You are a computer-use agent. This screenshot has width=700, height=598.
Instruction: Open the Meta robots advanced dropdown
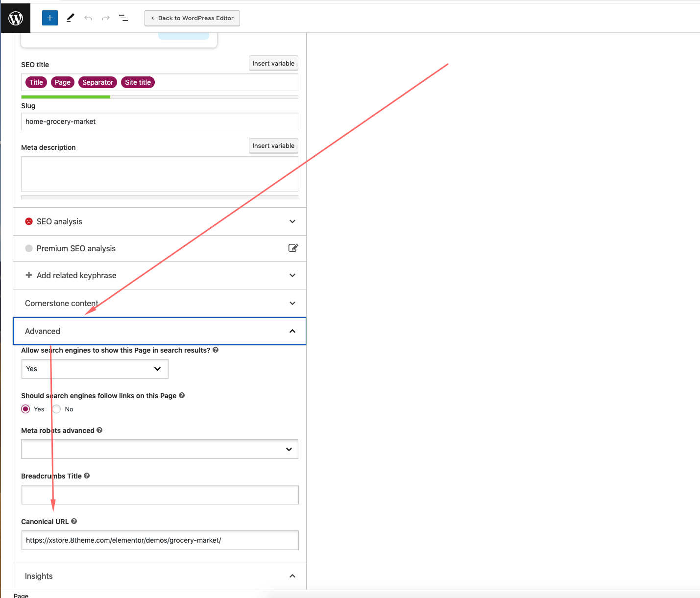[160, 449]
